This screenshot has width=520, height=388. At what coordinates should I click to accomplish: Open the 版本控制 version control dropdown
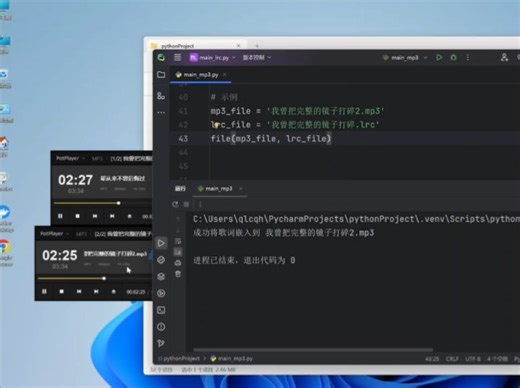[257, 58]
